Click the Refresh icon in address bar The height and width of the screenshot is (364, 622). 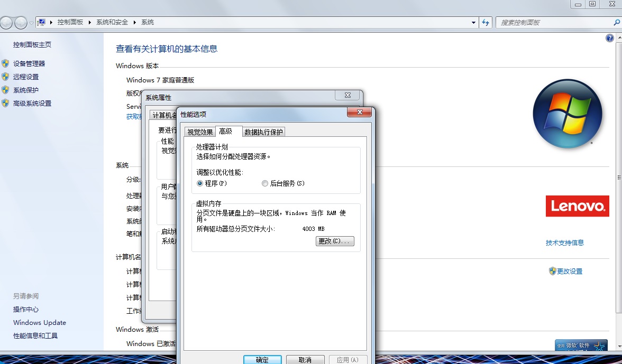pyautogui.click(x=486, y=22)
